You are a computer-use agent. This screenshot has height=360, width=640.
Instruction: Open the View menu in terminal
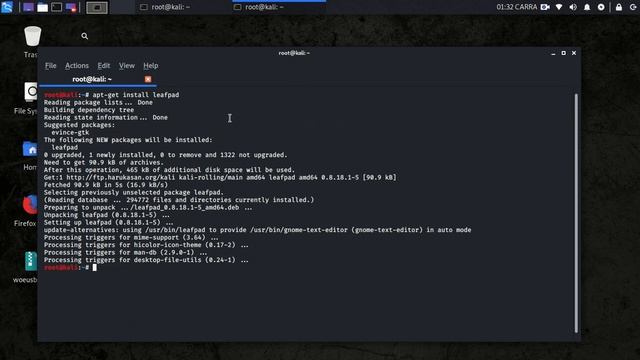click(x=127, y=65)
